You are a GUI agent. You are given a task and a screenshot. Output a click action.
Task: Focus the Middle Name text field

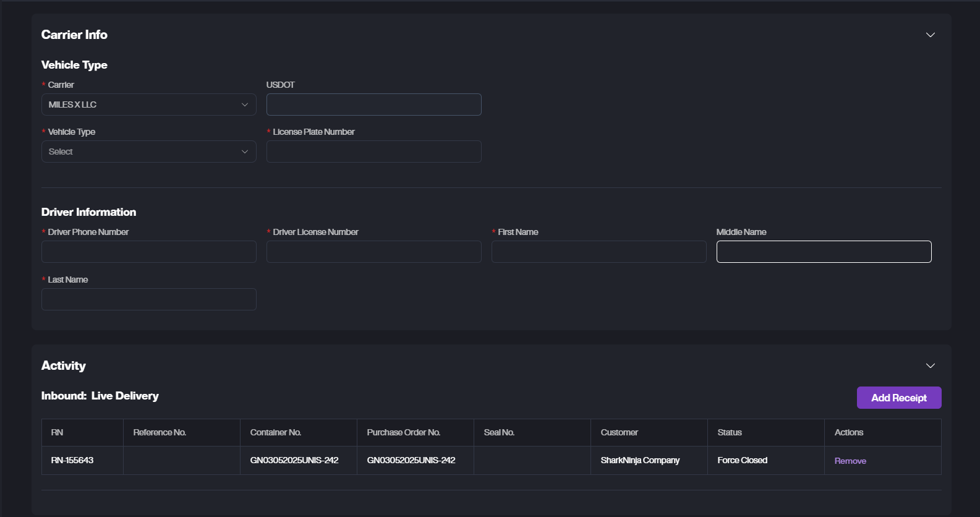824,252
